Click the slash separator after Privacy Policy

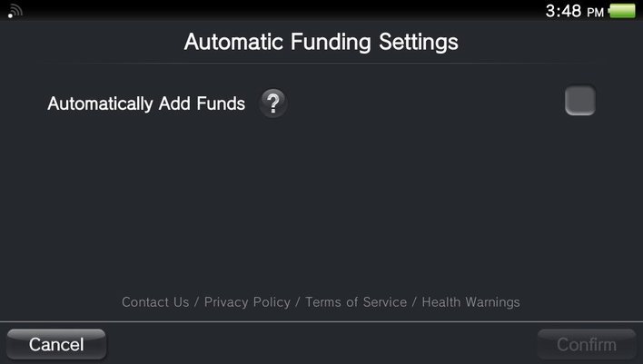(298, 302)
